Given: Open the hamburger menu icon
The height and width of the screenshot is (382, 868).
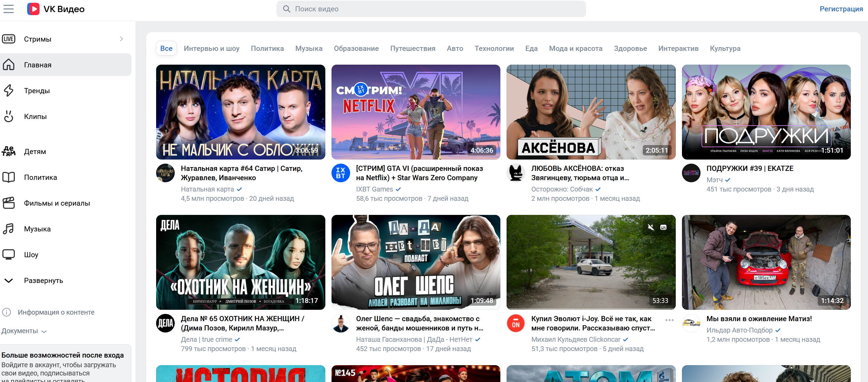Looking at the screenshot, I should pos(9,9).
